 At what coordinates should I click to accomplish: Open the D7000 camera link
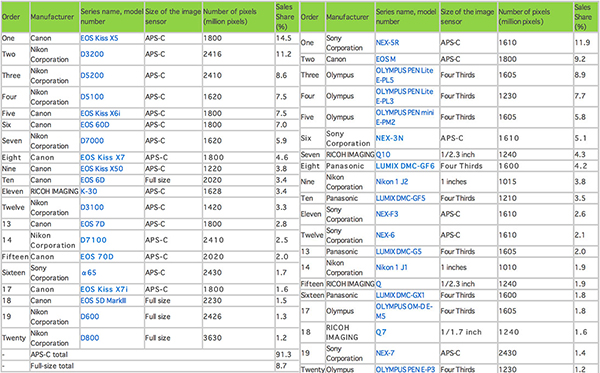[92, 141]
